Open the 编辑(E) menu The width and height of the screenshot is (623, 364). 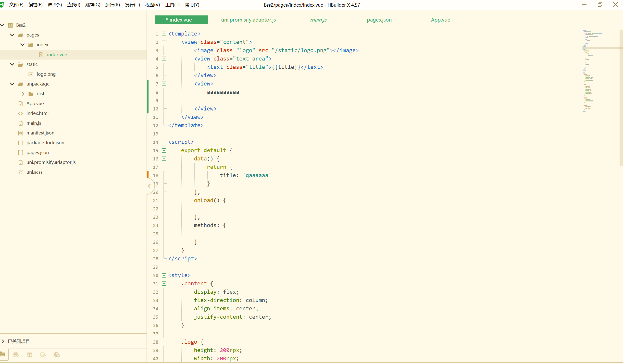coord(35,5)
